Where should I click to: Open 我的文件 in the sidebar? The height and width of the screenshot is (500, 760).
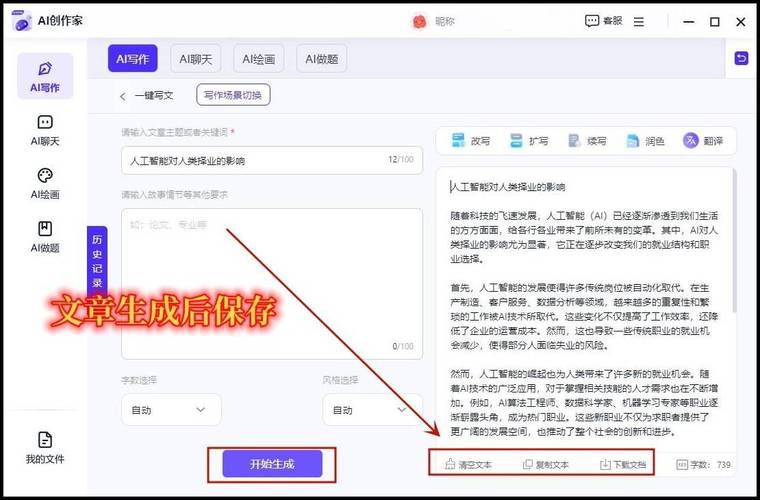point(45,448)
